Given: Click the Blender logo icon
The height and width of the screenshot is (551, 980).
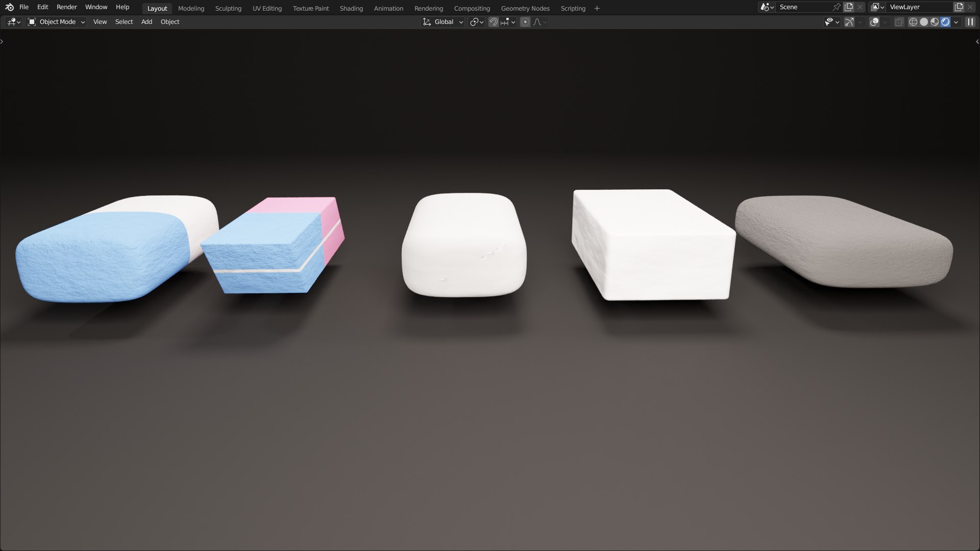Looking at the screenshot, I should point(9,7).
